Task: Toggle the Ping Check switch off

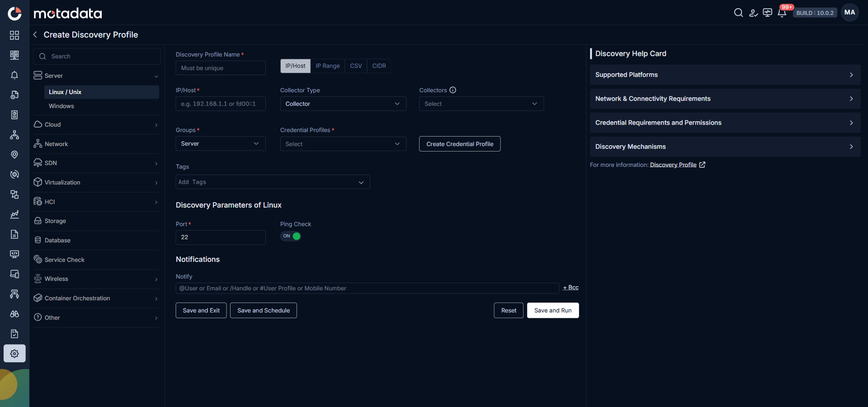Action: click(x=291, y=236)
